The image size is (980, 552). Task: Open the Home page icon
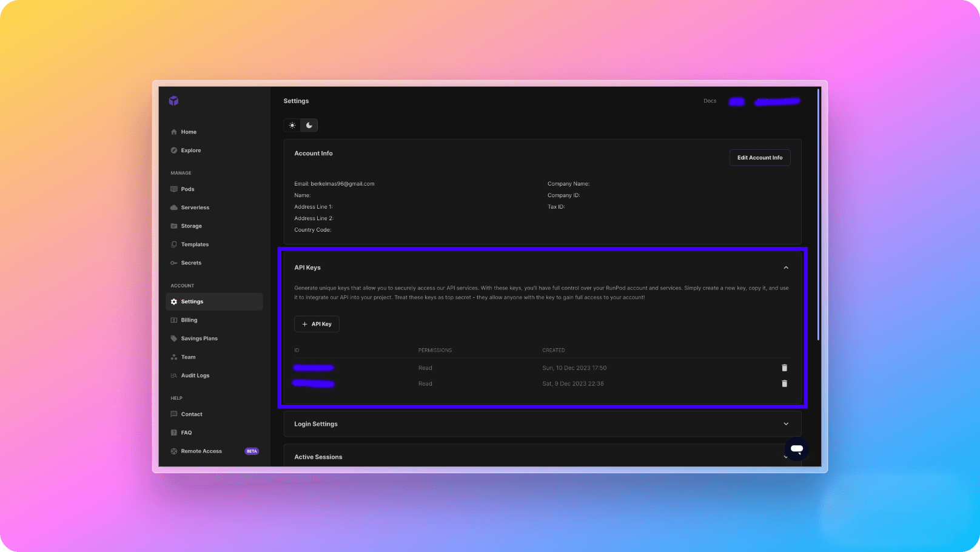coord(174,132)
